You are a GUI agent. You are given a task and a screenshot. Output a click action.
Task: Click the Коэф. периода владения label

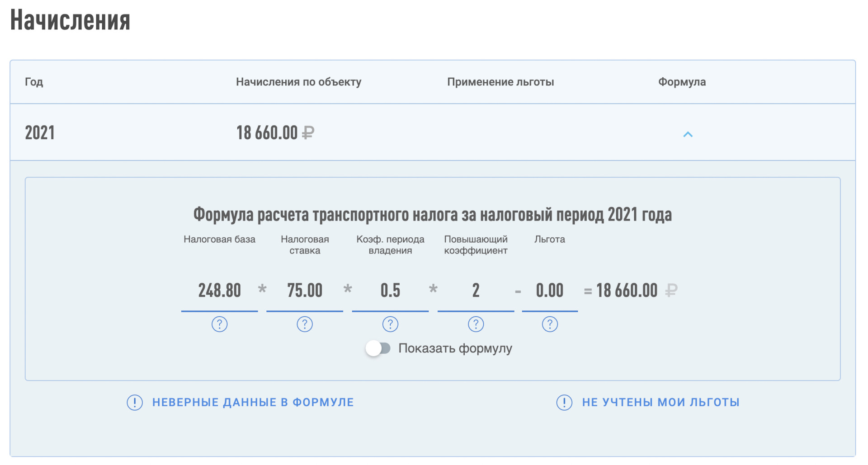390,245
